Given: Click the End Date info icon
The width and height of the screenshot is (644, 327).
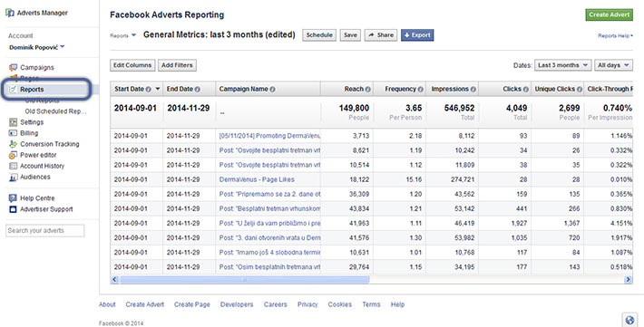Looking at the screenshot, I should click(197, 89).
